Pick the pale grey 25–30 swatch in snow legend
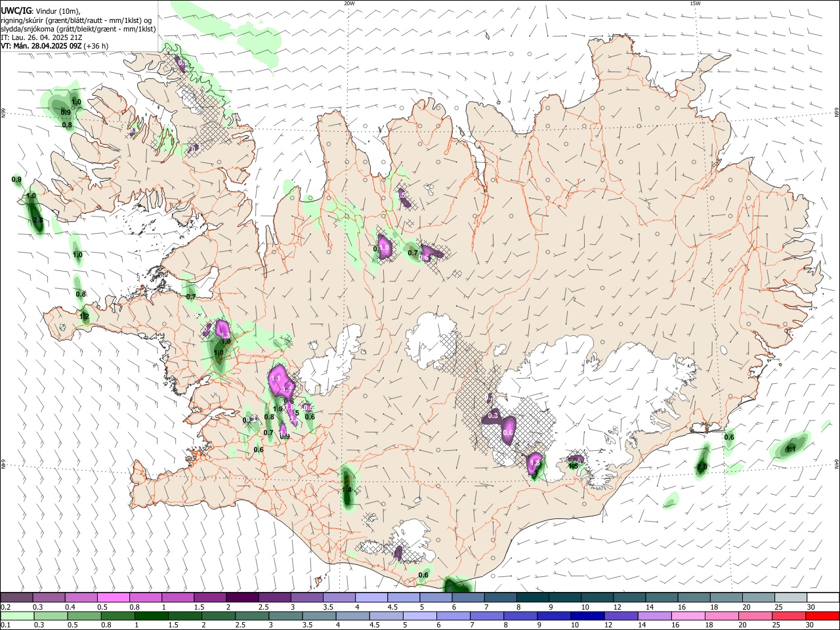The width and height of the screenshot is (840, 630). point(791,597)
